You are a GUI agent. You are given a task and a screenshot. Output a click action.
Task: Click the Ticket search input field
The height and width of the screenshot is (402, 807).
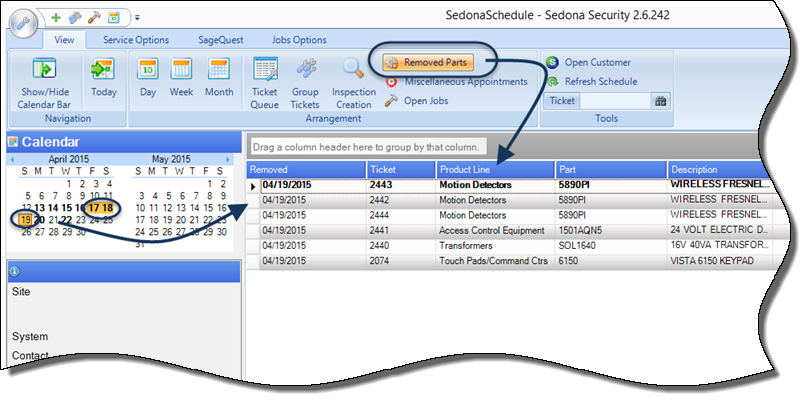[615, 101]
